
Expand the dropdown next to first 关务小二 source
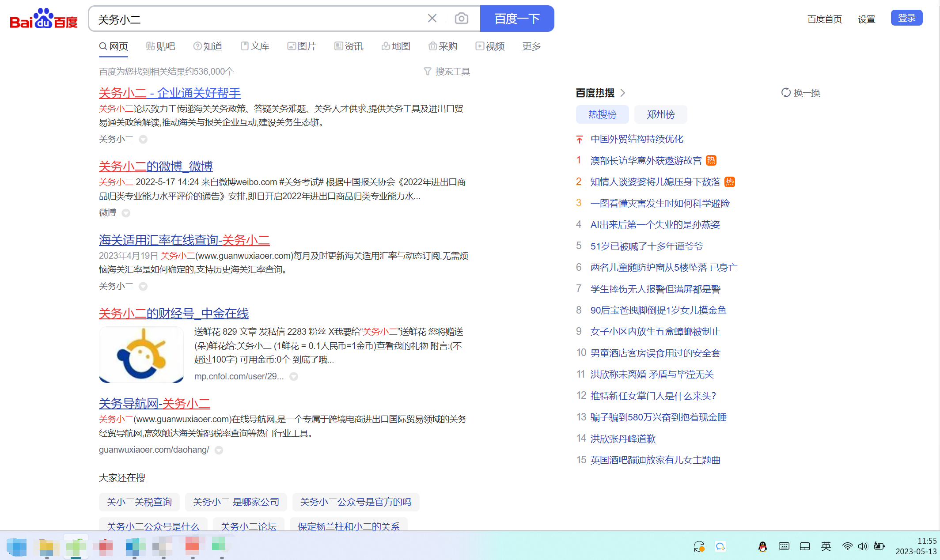143,139
